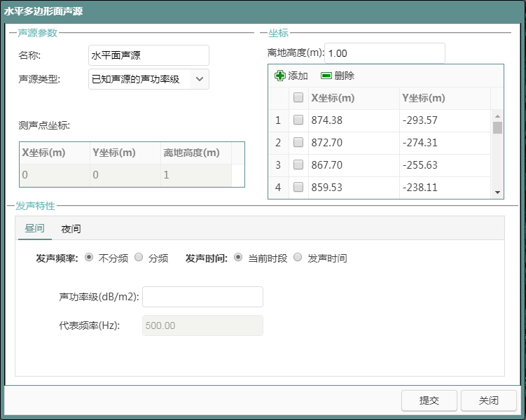Switch to the 夜间 tab
526x420 pixels.
(71, 229)
